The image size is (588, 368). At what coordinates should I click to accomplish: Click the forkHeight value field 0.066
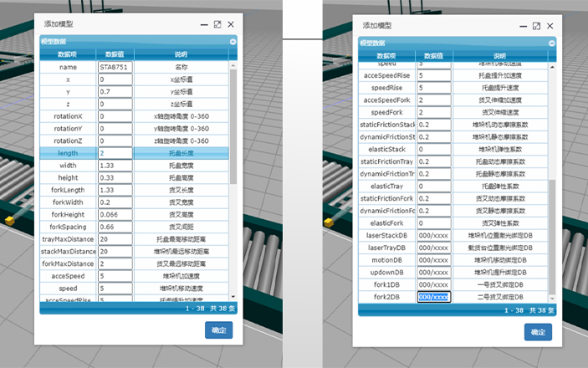(115, 214)
